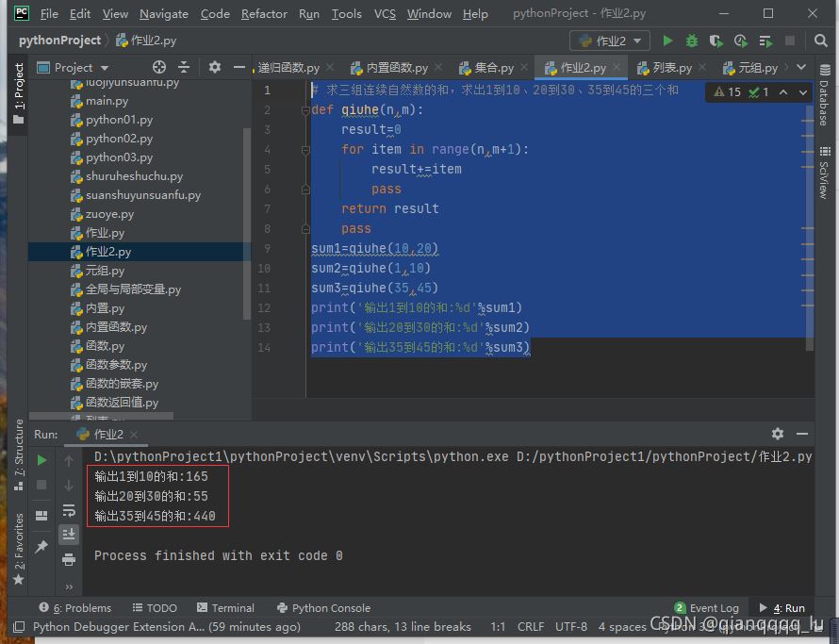Open 函数返回值.py in the project tree
Viewport: 839px width, 644px height.
coord(122,403)
